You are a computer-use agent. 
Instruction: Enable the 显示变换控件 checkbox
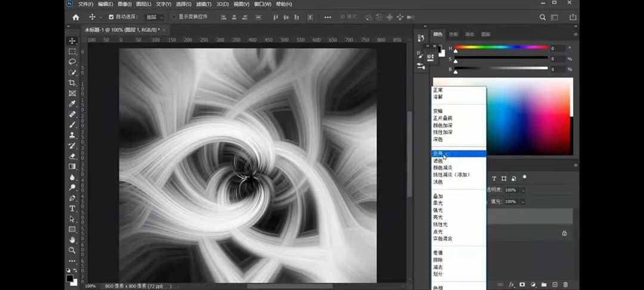[174, 17]
